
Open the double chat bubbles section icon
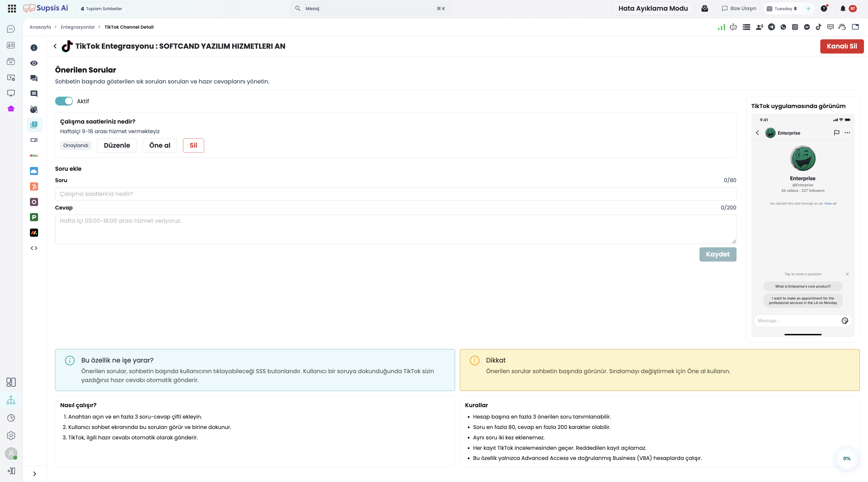coord(34,78)
